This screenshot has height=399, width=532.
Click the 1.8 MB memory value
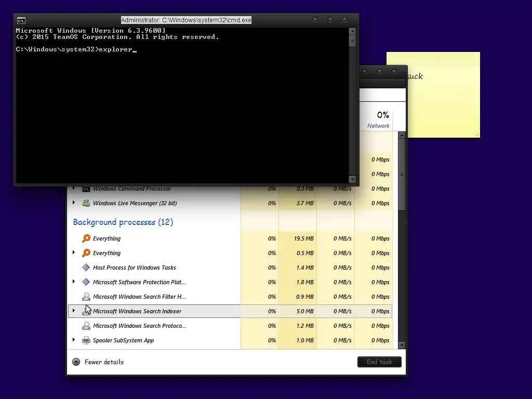305,282
